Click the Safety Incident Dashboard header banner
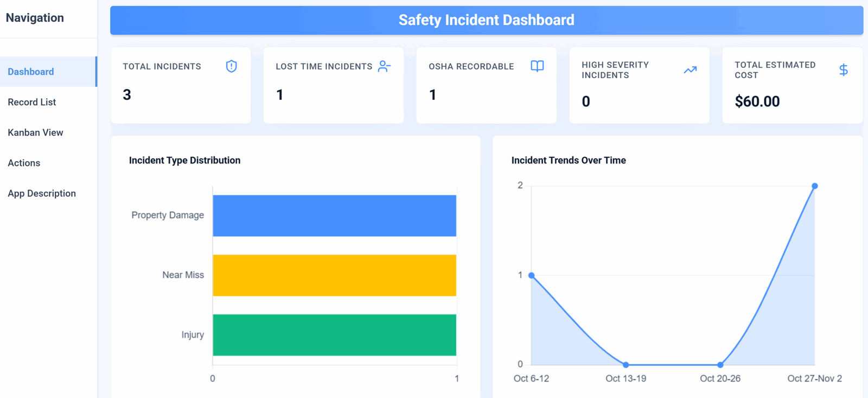868x398 pixels. pyautogui.click(x=487, y=20)
